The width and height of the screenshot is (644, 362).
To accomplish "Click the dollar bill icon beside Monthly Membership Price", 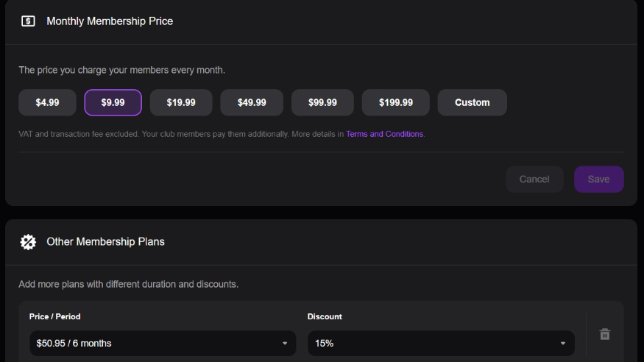I will [28, 21].
